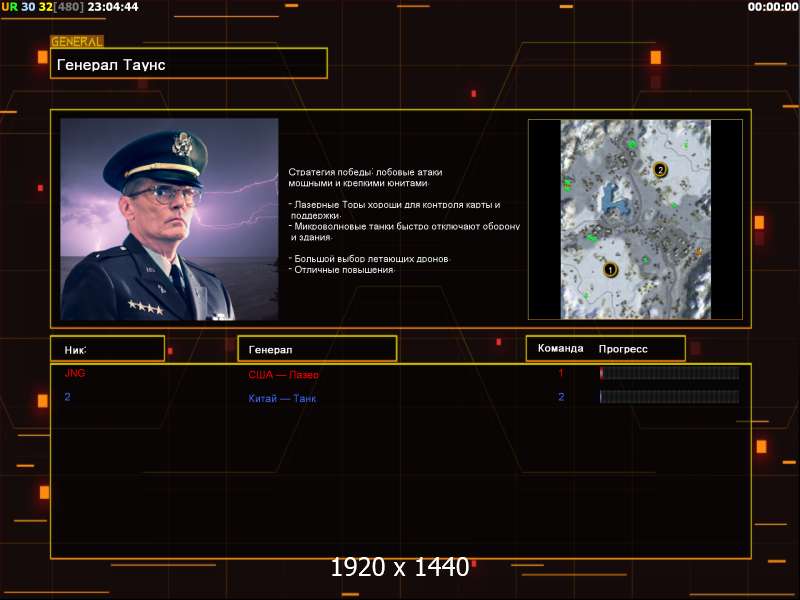Click the 'UR 30 32' overlay counter

28,7
